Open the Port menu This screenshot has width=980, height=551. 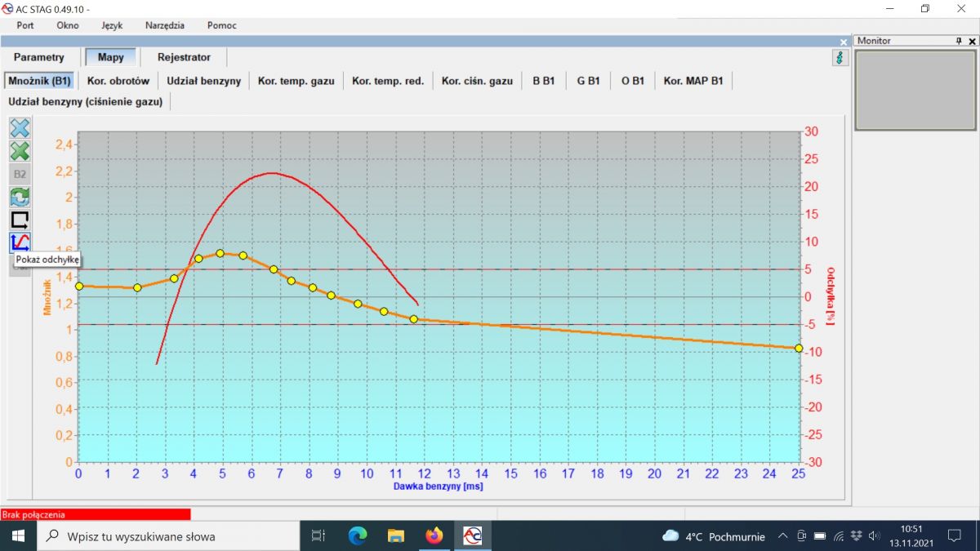click(25, 25)
